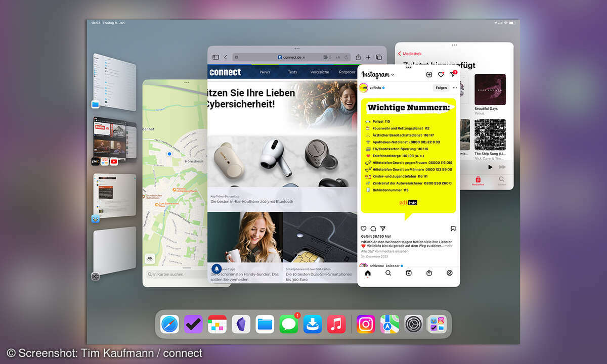Viewport: 607px width, 364px height.
Task: Open Apple Maps from the dock
Action: (x=389, y=324)
